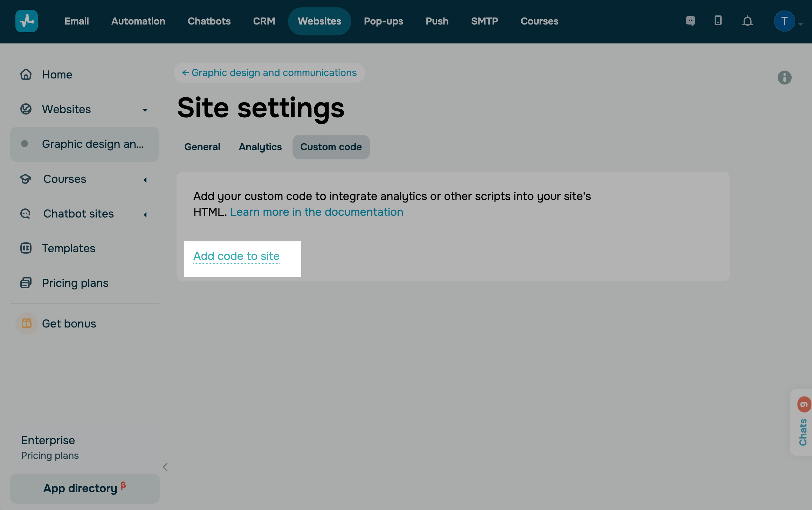
Task: Open the live chat icon in header
Action: [x=690, y=21]
